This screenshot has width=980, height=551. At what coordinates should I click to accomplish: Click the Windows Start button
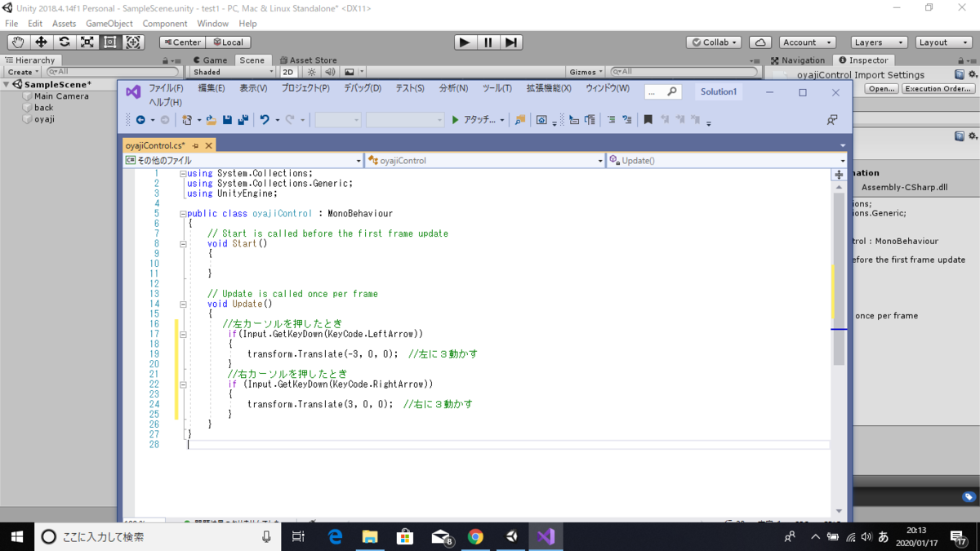click(17, 536)
